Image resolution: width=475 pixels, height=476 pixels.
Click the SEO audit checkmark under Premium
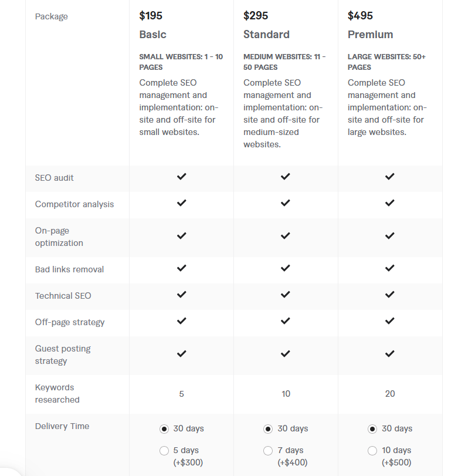390,177
